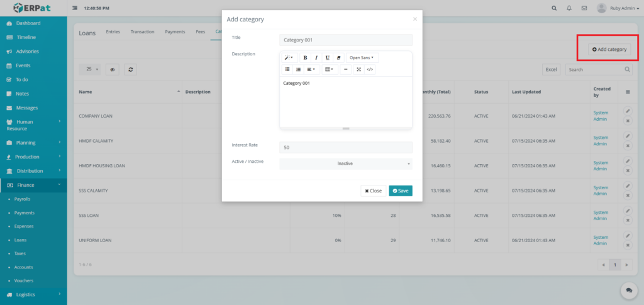Collapse the Finance menu

coord(34,185)
